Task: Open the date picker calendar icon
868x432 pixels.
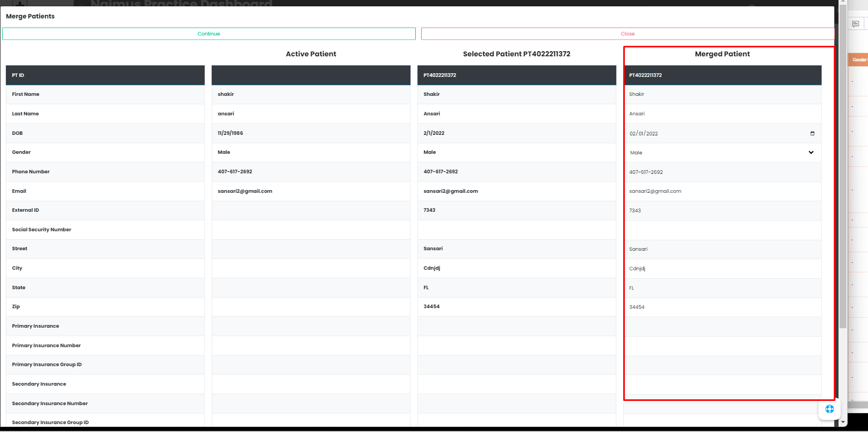Action: 812,133
